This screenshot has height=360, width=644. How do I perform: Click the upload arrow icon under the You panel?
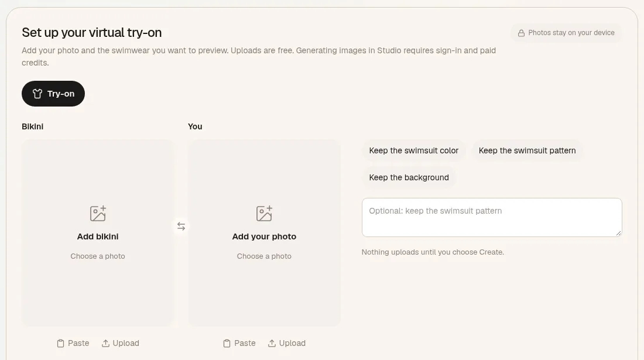(x=272, y=343)
